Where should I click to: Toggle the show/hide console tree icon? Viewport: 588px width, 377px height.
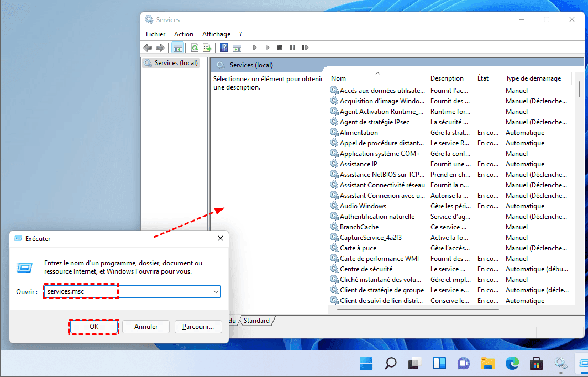click(x=177, y=48)
